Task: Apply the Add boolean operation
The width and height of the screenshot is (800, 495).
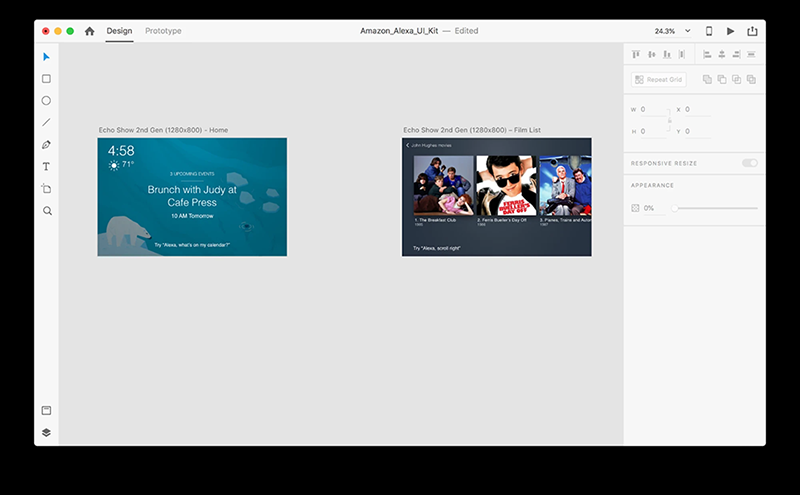Action: click(x=707, y=79)
